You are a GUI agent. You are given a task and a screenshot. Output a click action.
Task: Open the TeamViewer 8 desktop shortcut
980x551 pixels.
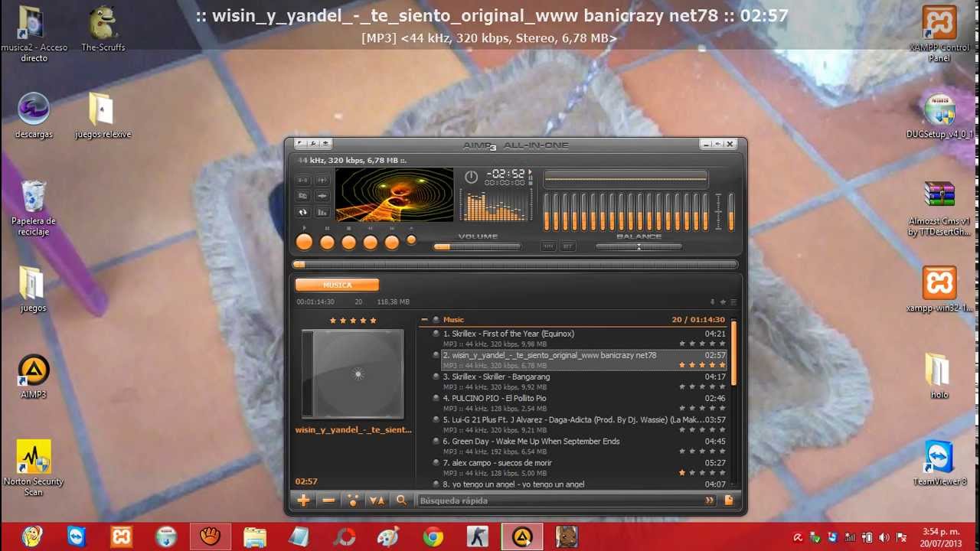click(939, 463)
